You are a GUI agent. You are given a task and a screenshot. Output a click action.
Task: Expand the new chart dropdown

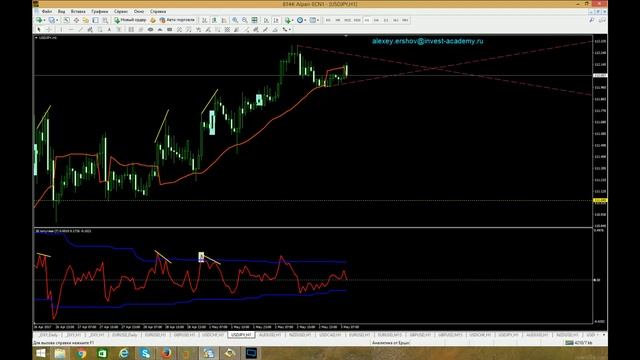pos(44,20)
